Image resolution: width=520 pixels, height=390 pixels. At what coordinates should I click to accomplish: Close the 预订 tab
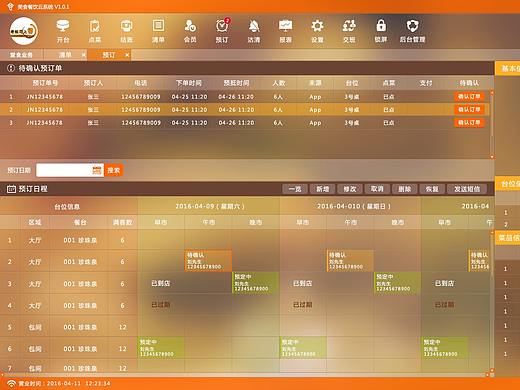(x=127, y=55)
